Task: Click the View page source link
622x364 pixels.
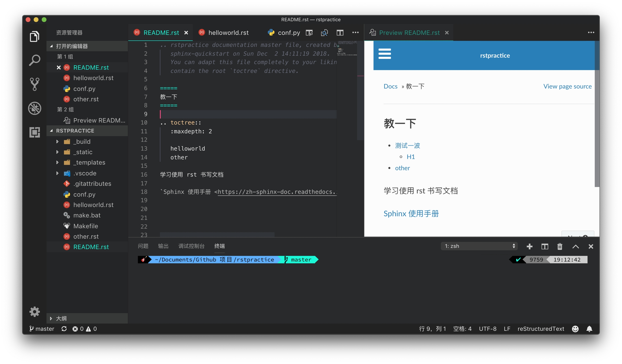Action: [567, 86]
